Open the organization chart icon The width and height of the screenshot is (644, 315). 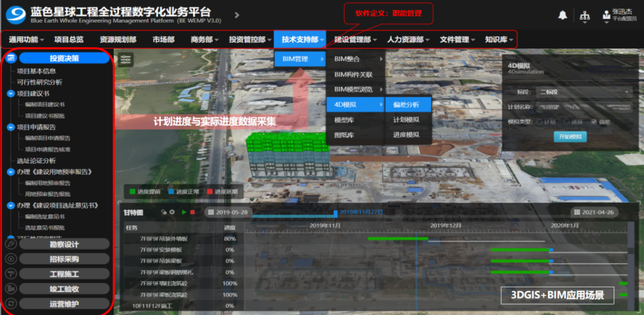click(585, 15)
